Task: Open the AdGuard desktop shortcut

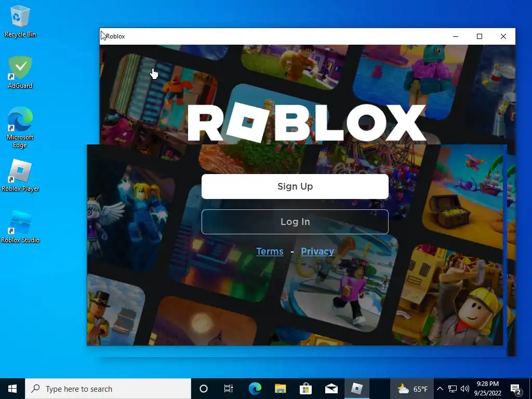Action: pyautogui.click(x=20, y=72)
